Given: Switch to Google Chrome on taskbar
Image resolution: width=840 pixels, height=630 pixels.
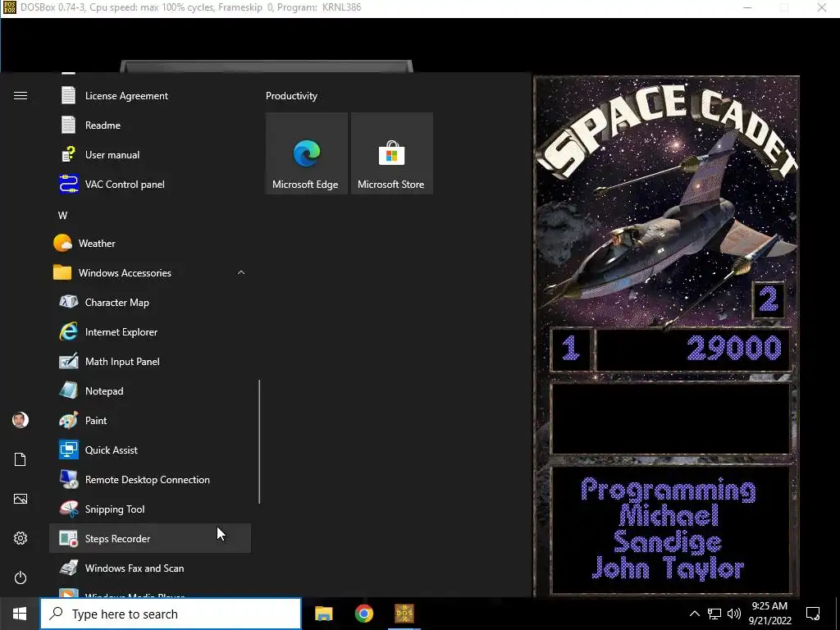Looking at the screenshot, I should tap(363, 614).
